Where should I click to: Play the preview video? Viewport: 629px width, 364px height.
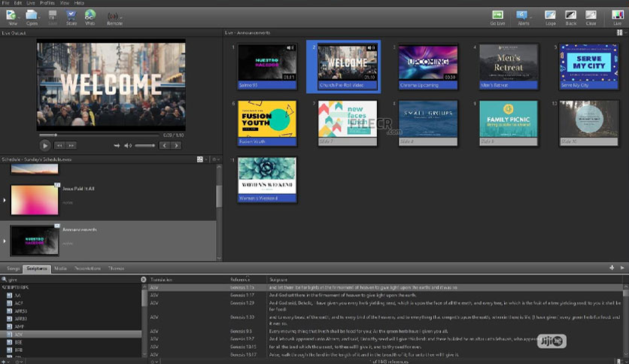coord(44,146)
